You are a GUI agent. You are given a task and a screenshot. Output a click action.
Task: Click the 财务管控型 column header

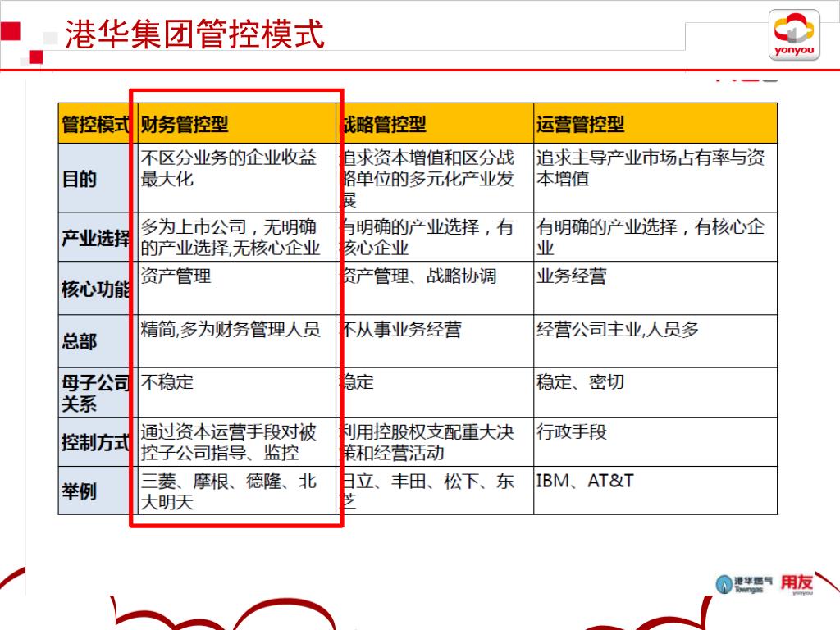click(237, 123)
